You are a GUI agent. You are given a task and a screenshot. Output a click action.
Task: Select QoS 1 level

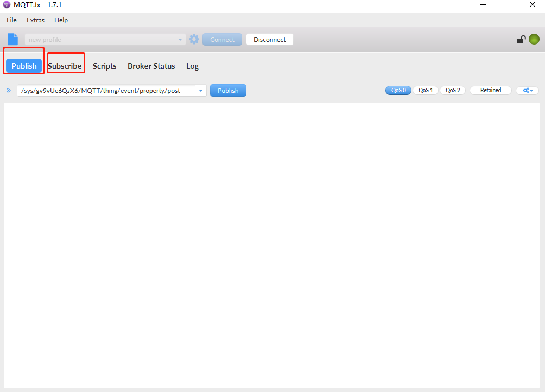coord(426,90)
